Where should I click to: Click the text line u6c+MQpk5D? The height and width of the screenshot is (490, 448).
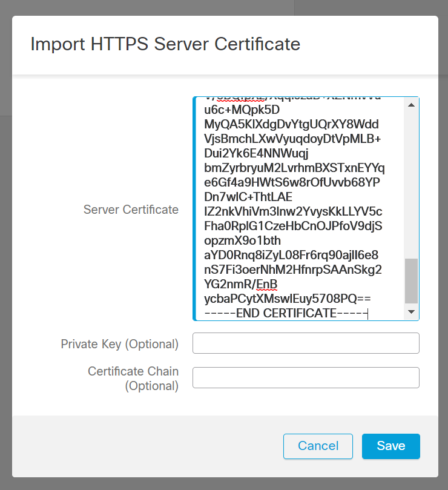(x=242, y=110)
